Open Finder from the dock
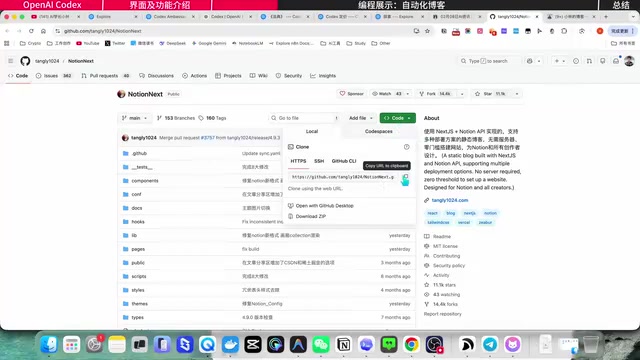Screen dimensions: 640x360 [x=49, y=344]
